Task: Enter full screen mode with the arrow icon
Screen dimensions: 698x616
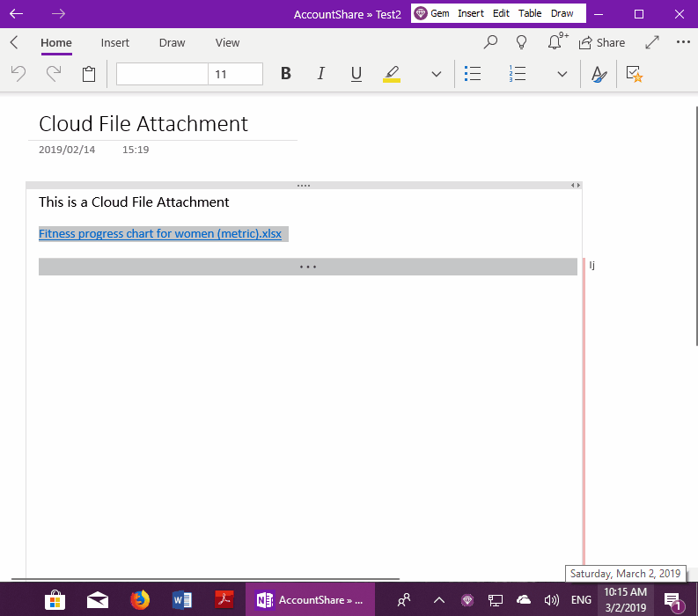Action: click(x=652, y=42)
